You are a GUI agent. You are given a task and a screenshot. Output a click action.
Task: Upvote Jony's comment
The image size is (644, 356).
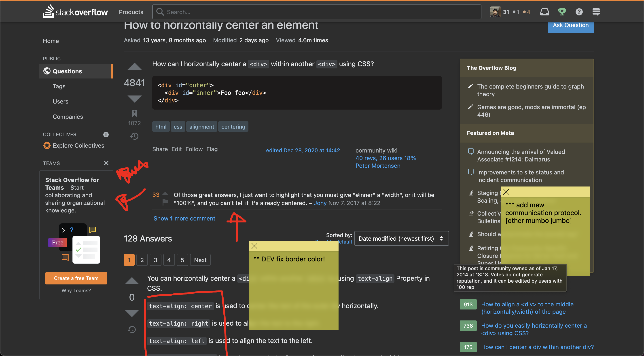(165, 194)
